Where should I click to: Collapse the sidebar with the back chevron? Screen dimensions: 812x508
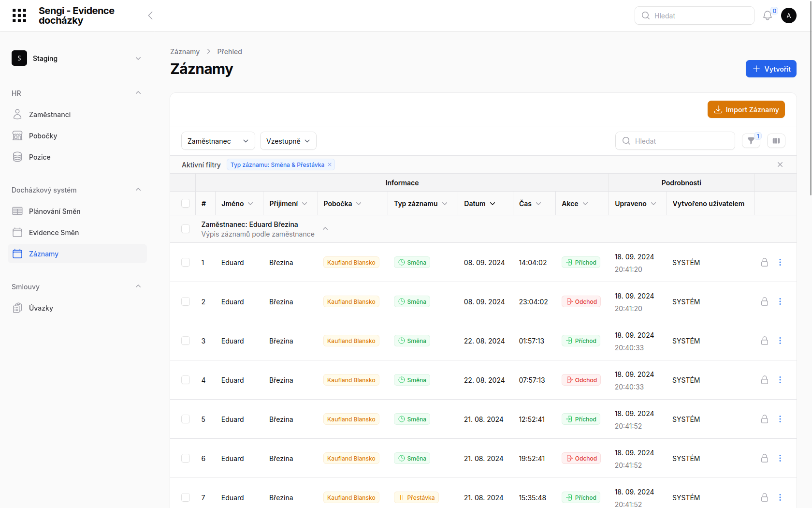150,15
